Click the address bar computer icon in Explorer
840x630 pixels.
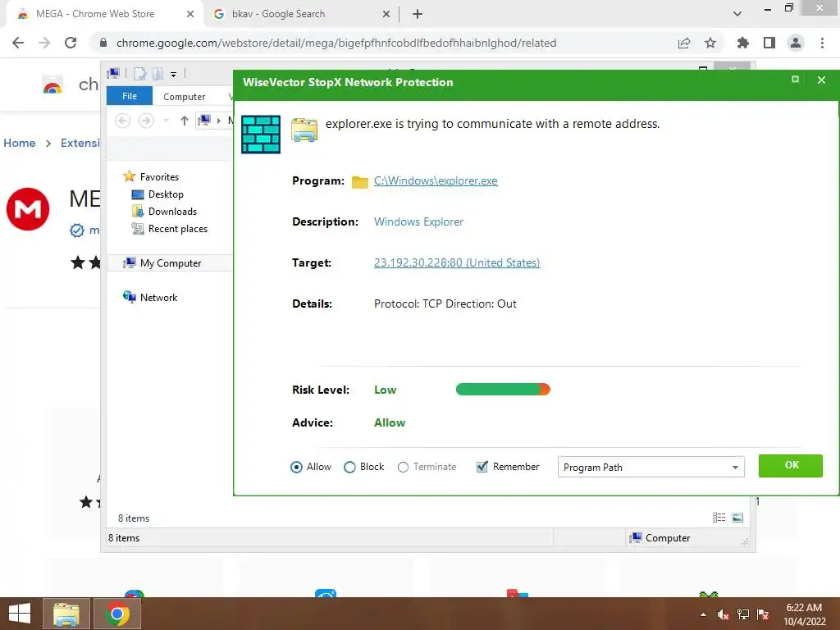[204, 121]
